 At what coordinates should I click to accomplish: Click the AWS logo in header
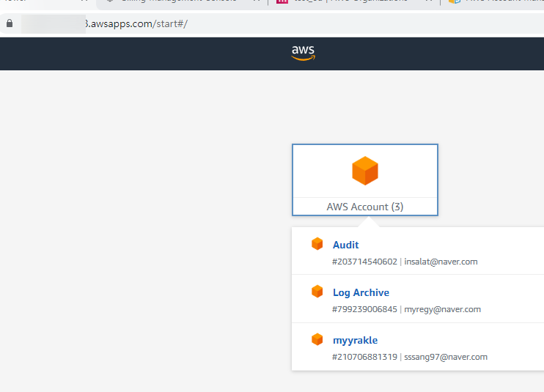click(x=304, y=53)
